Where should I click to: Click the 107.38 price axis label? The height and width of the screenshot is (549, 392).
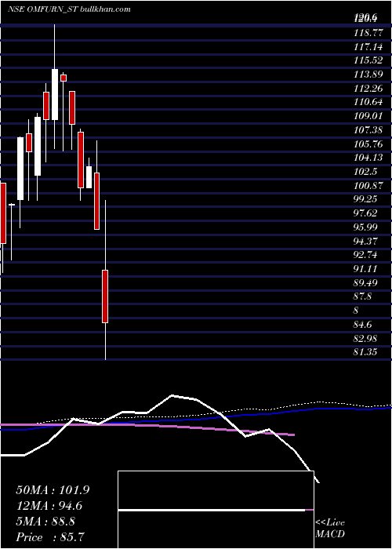[x=368, y=130]
